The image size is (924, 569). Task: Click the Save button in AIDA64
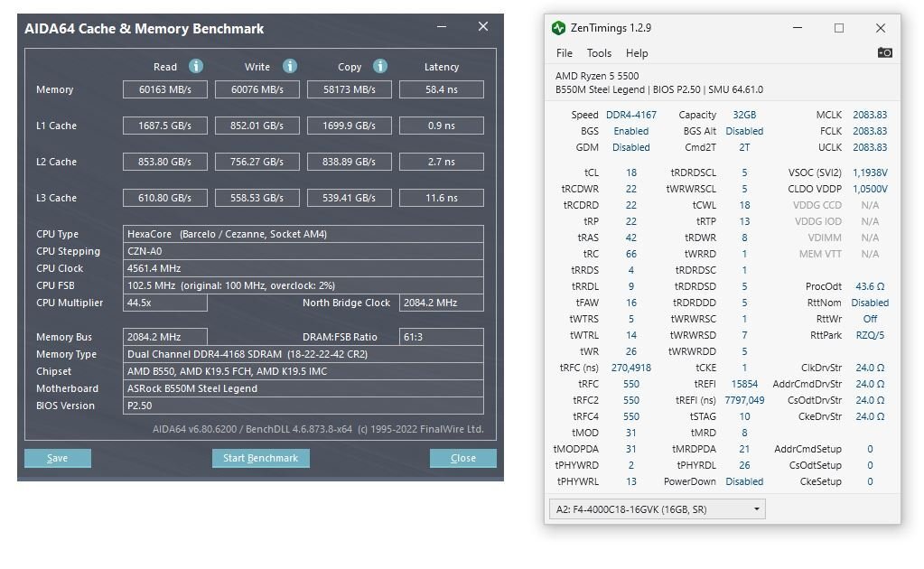pyautogui.click(x=58, y=458)
